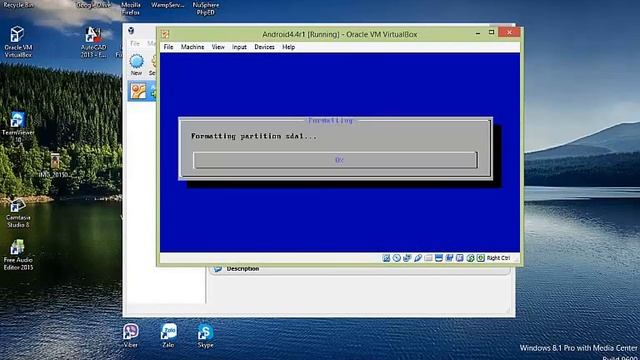The width and height of the screenshot is (640, 360).
Task: Click the VirtualBox icon in the VM title bar
Action: point(165,34)
